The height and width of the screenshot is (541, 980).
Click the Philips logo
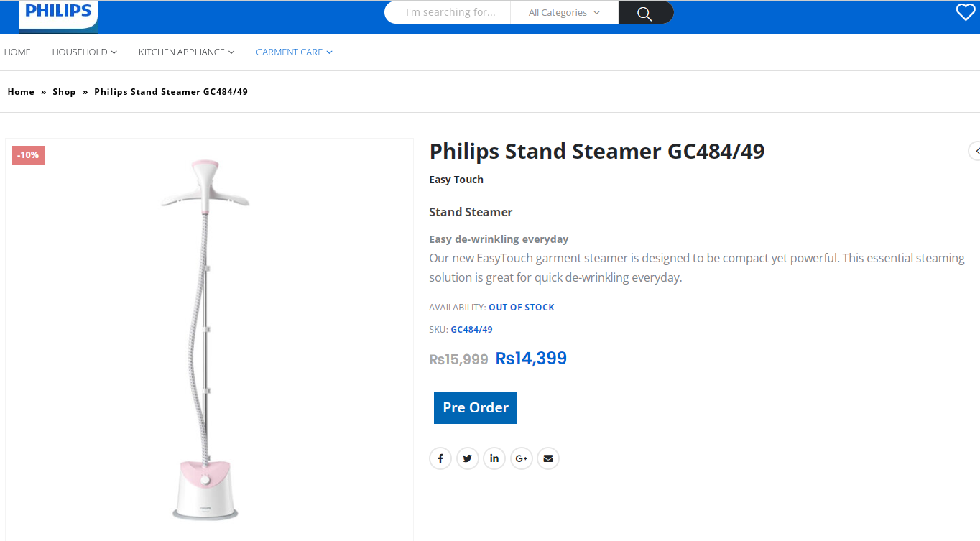pos(58,12)
